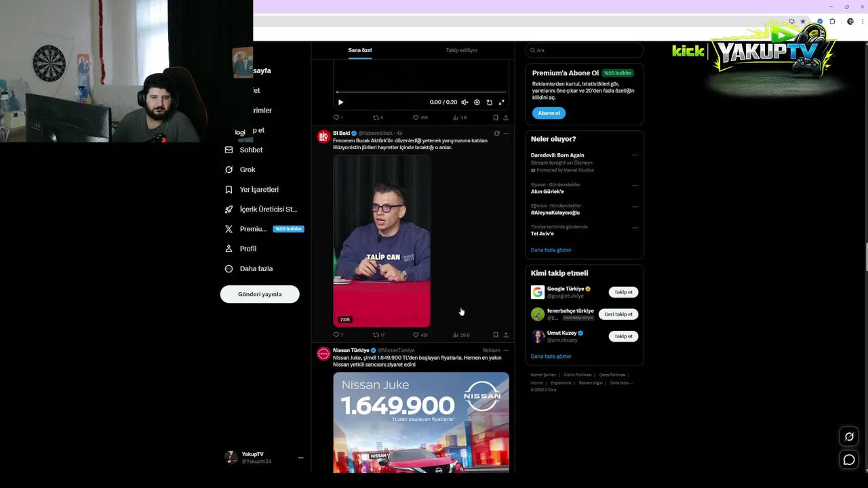Open options for Akın Gürlek'e trend
This screenshot has width=868, height=488.
635,185
